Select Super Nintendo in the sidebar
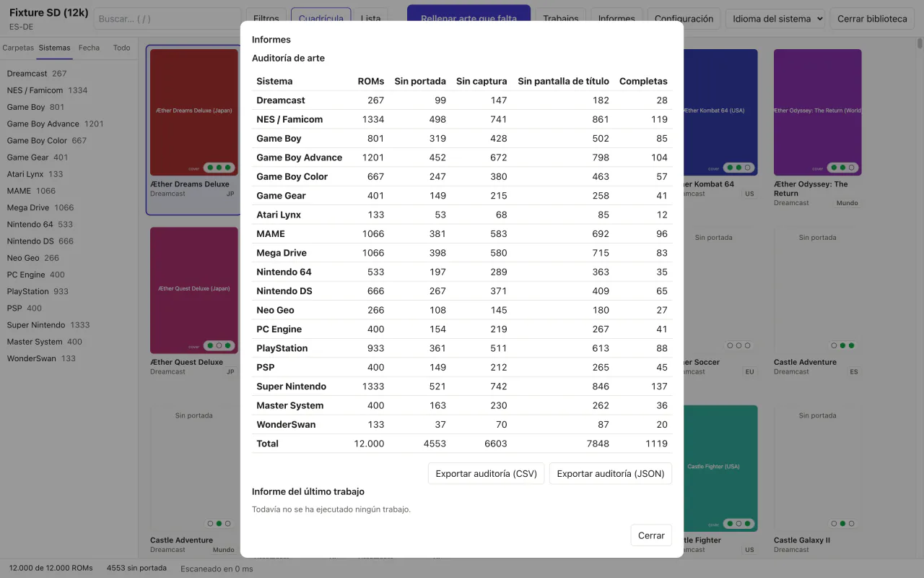Screen dimensions: 924x578 point(69,325)
